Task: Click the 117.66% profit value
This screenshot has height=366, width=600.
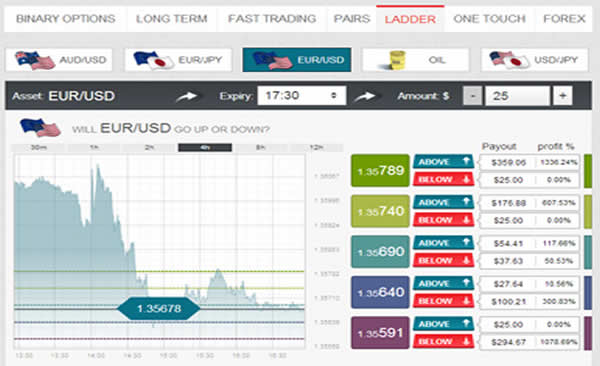Action: coord(559,243)
